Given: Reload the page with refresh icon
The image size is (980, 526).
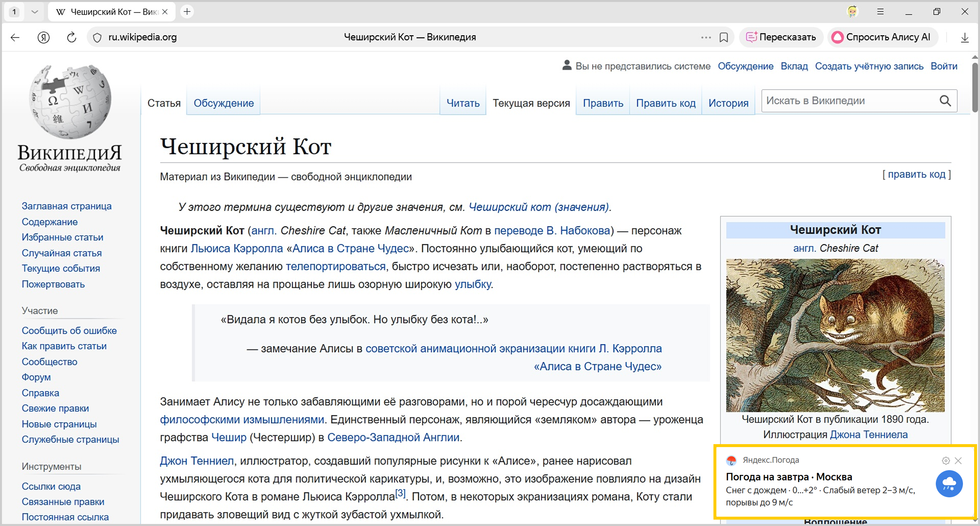Looking at the screenshot, I should 72,37.
